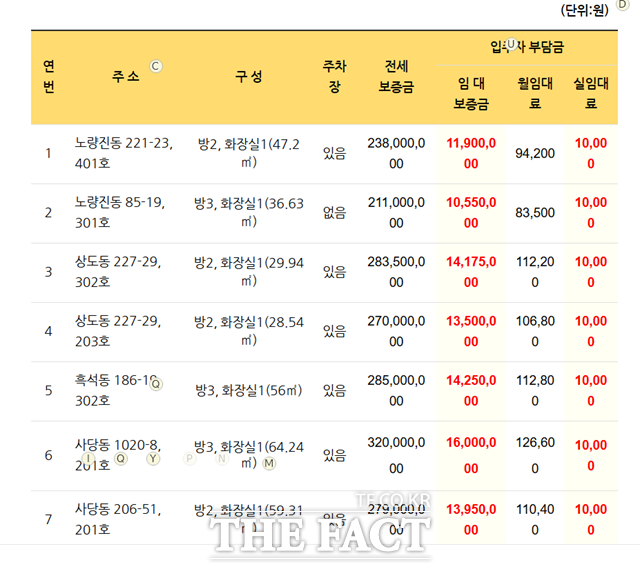Select the 흑석동 302호 address cell
Screen dimensions: 640x569
point(118,391)
